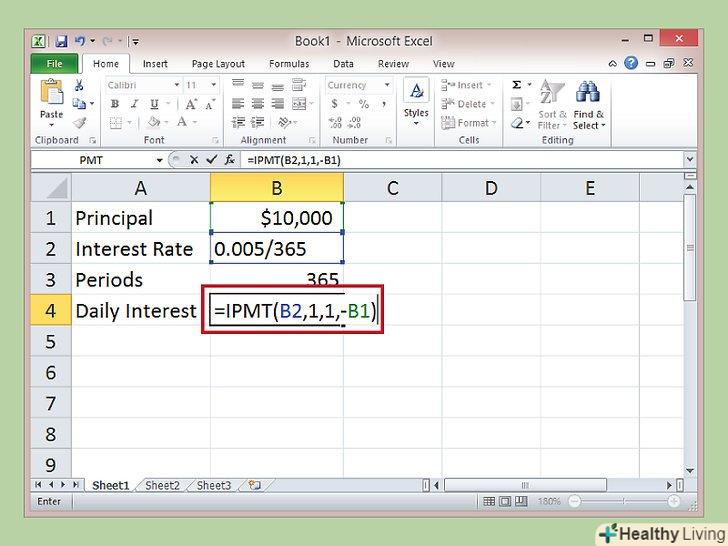Click Increase Decimal icon

pyautogui.click(x=335, y=123)
